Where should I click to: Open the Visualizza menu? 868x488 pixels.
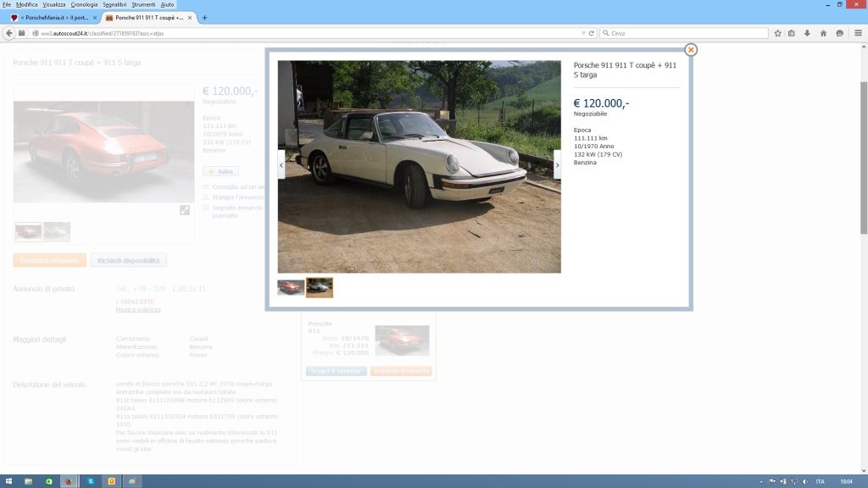53,4
